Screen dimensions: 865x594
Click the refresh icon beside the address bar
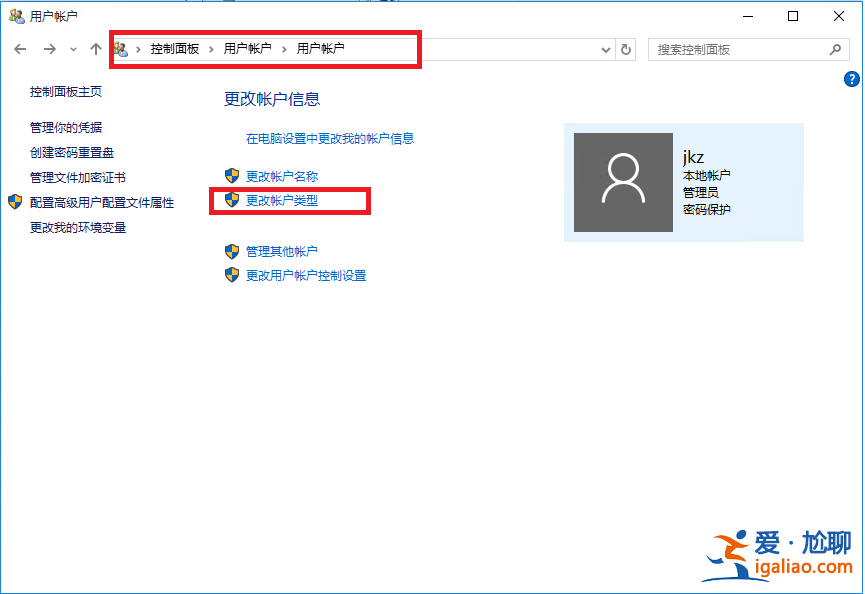625,48
